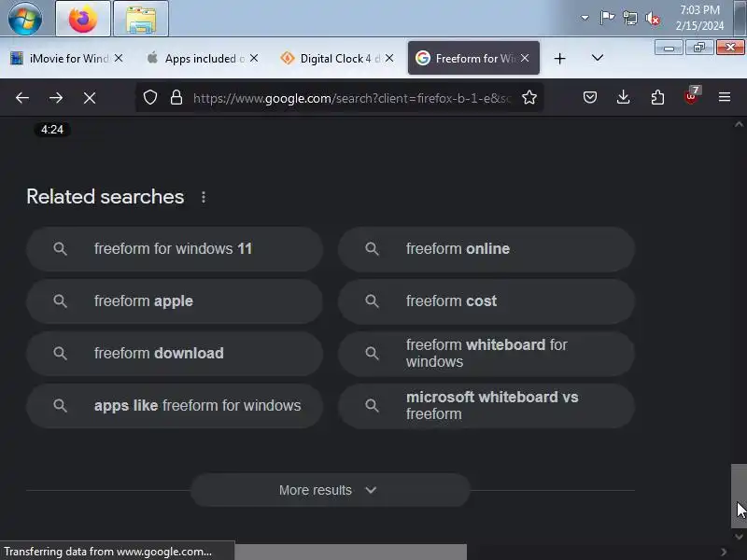Click the 4:24 video duration badge

tap(52, 130)
